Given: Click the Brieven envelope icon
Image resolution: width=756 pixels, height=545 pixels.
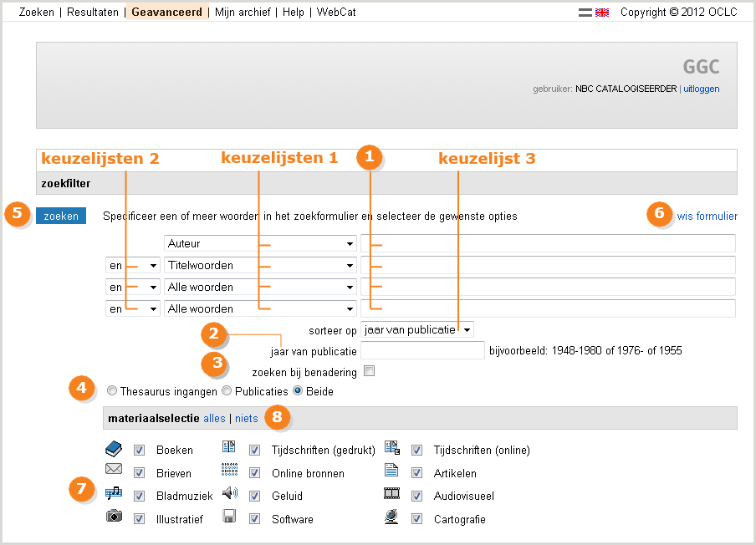Looking at the screenshot, I should [x=114, y=469].
